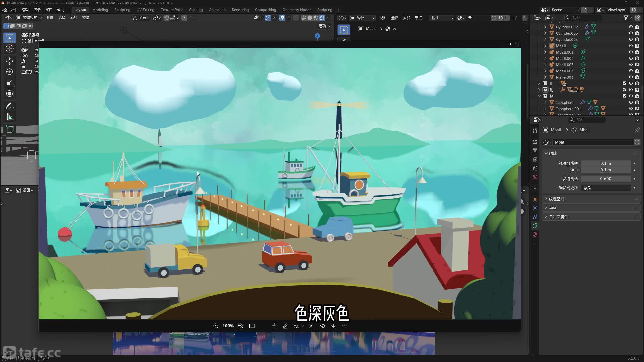Hide Mball.002 with its eye icon
Screen dimensions: 644x362
[x=631, y=58]
